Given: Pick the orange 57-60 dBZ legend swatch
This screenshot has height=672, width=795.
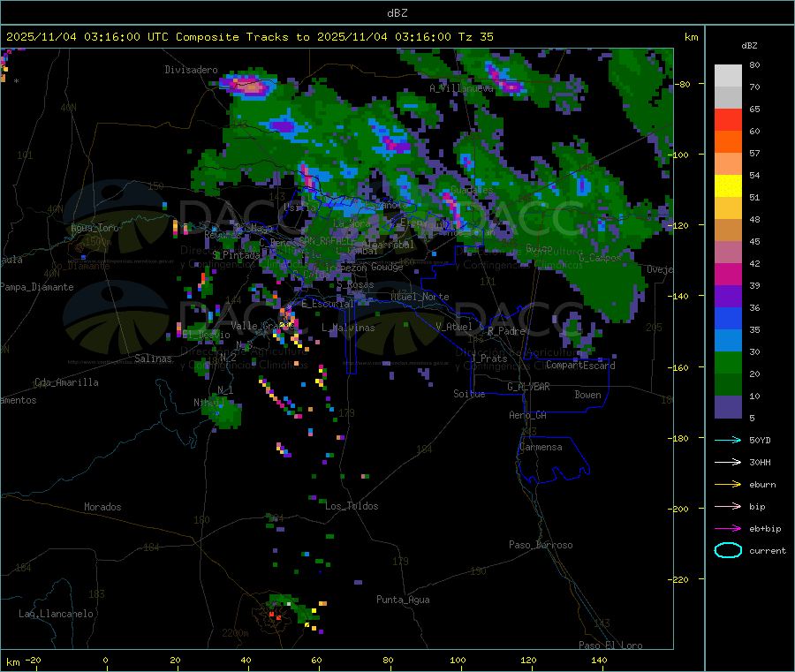Looking at the screenshot, I should coord(728,142).
